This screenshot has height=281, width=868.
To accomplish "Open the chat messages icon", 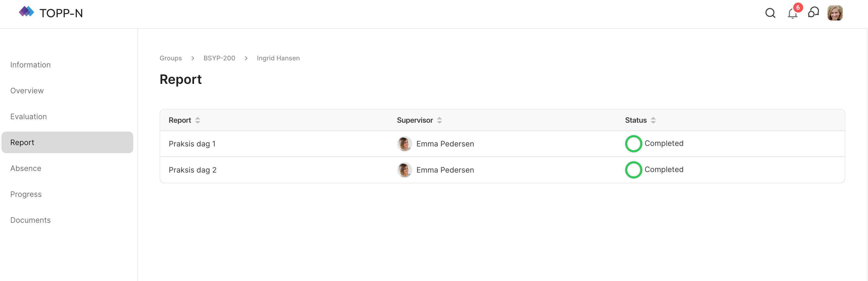I will tap(814, 13).
